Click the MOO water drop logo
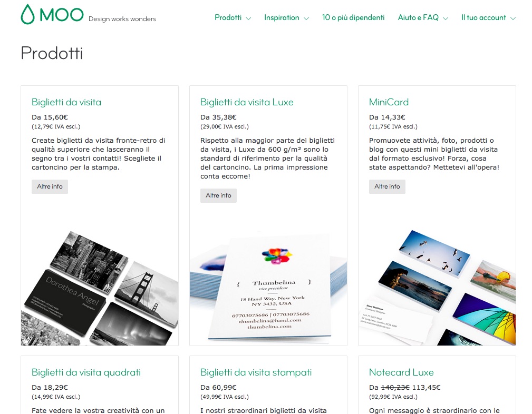 click(27, 15)
